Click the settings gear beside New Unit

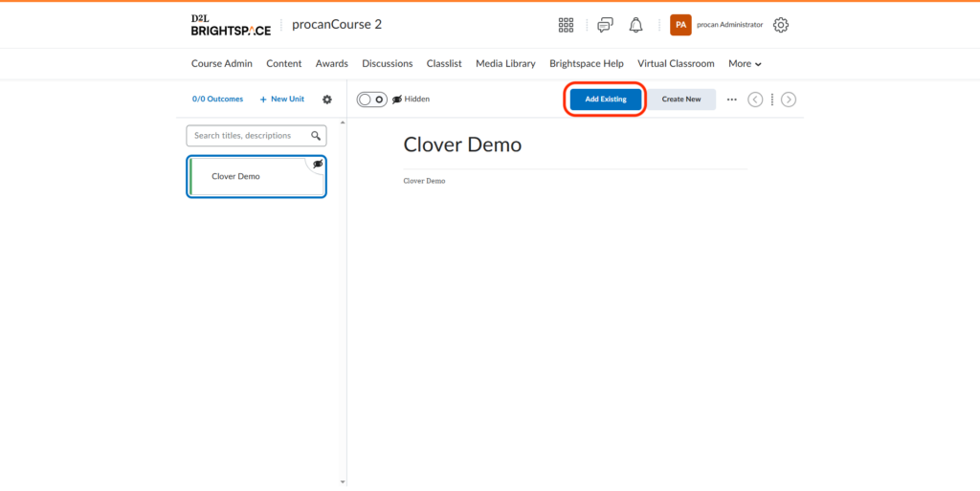[x=327, y=100]
